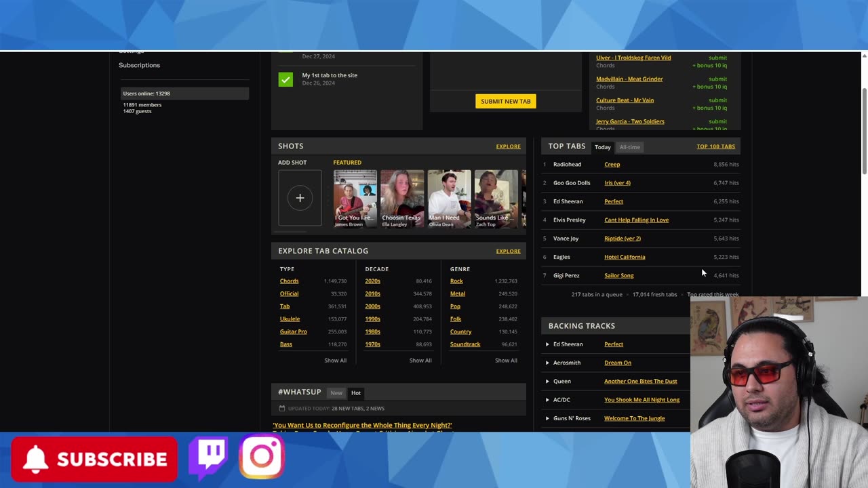The width and height of the screenshot is (868, 488).
Task: Filter catalog by 1970s decade
Action: pos(372,344)
